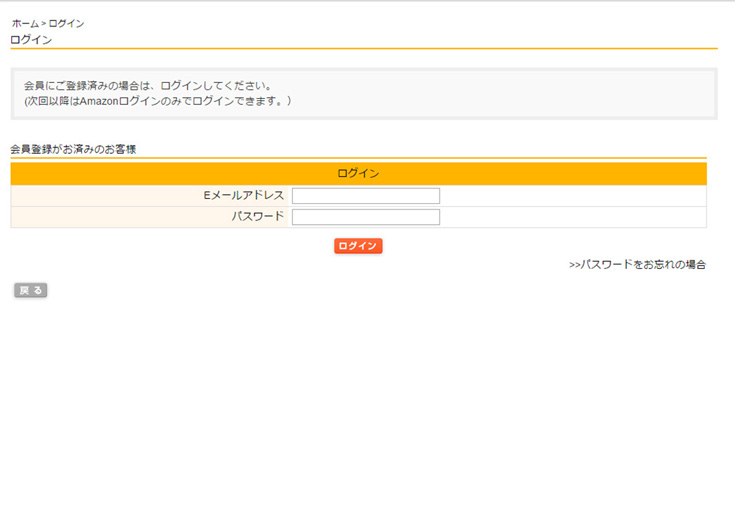
Task: Click the ログイン breadcrumb item
Action: coord(67,23)
